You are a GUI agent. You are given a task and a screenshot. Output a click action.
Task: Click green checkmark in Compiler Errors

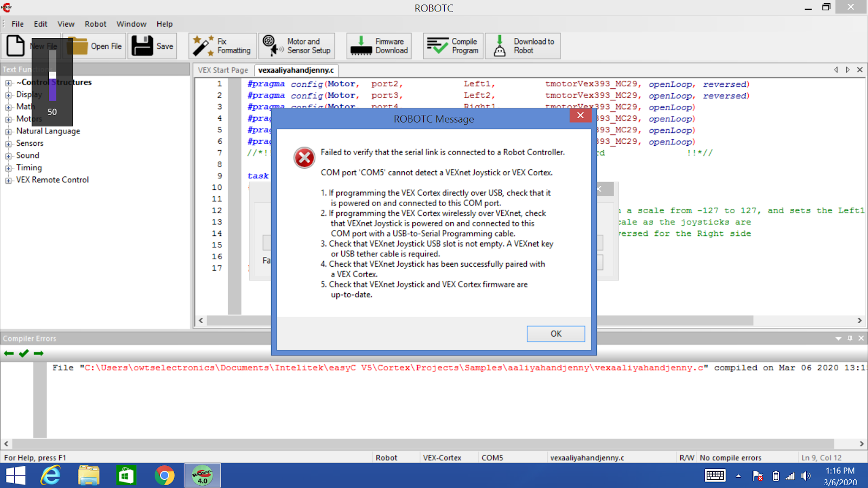click(23, 354)
